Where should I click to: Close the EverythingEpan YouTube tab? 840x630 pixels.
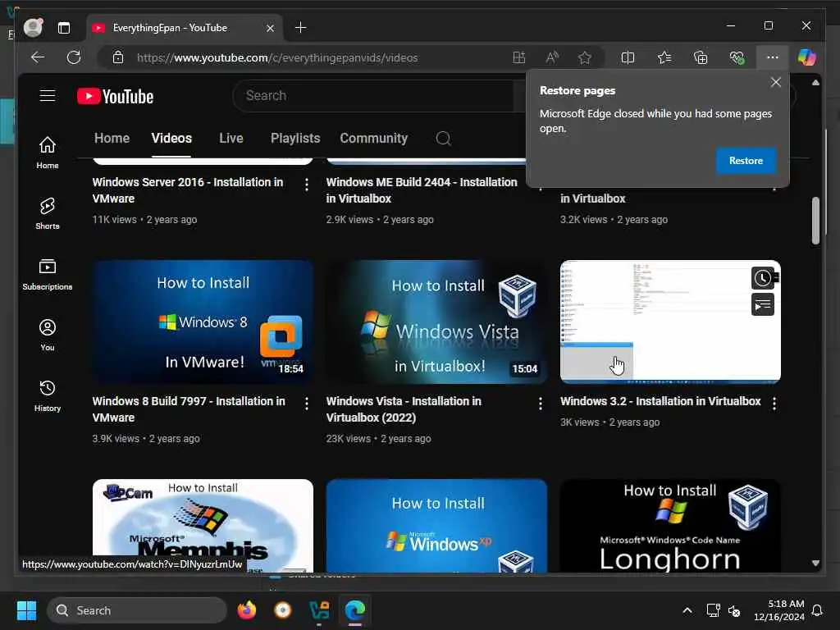coord(271,28)
